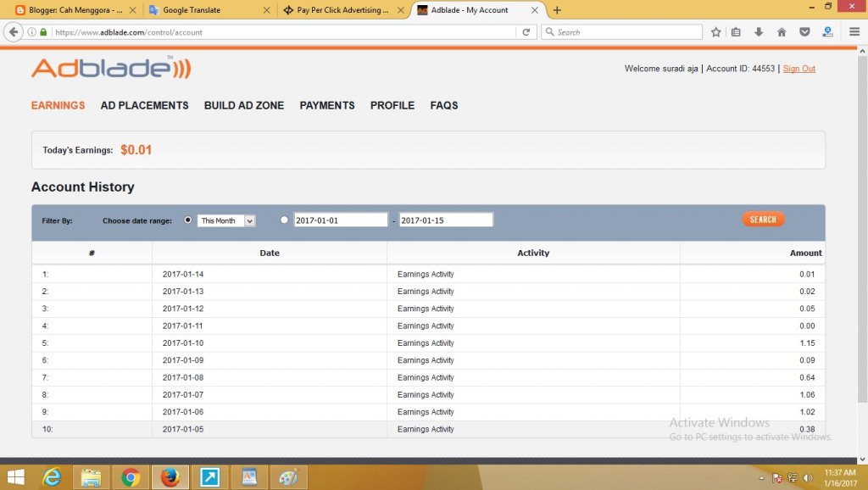
Task: Open a new tab with plus icon
Action: tap(557, 10)
